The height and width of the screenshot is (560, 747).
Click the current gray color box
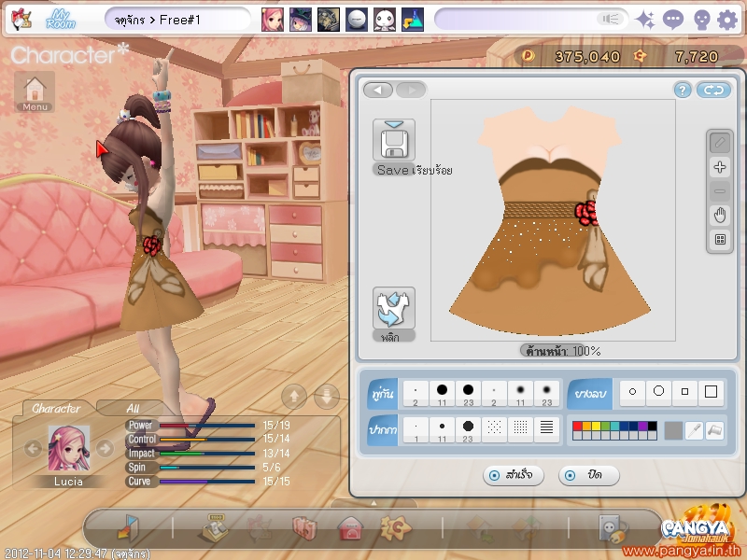tap(673, 431)
